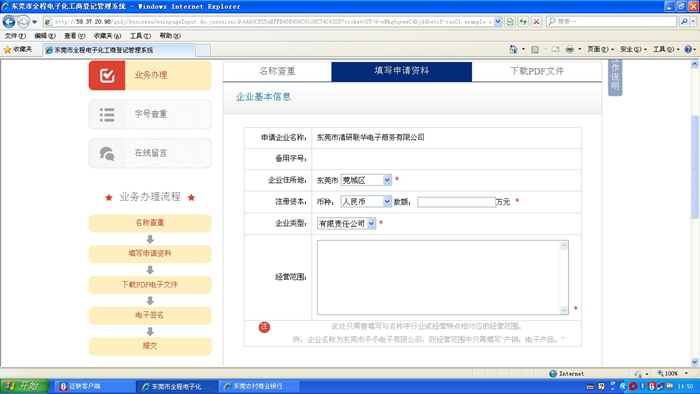The image size is (700, 394).
Task: Select the 东莞市全程电子化工商登记管理系统 browser tab
Action: click(x=118, y=50)
